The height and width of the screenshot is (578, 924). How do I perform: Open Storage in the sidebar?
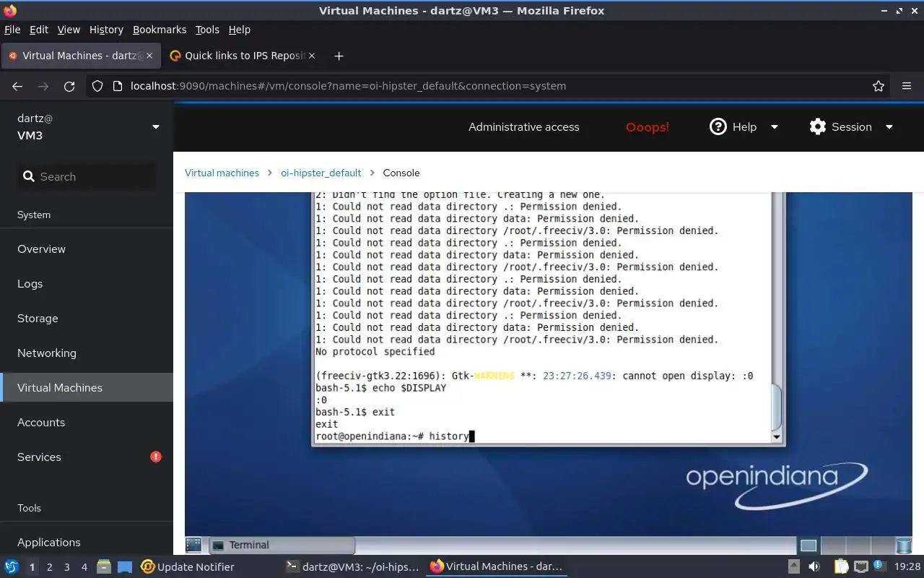pyautogui.click(x=87, y=318)
